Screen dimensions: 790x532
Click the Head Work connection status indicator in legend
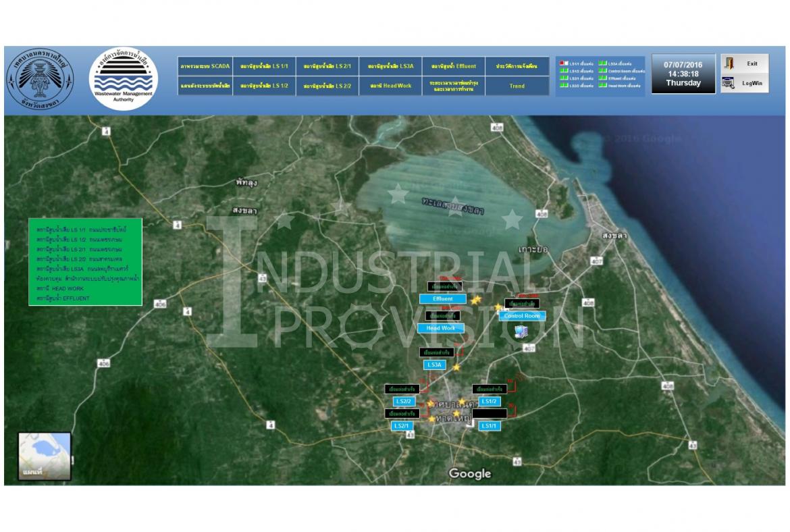click(x=602, y=86)
